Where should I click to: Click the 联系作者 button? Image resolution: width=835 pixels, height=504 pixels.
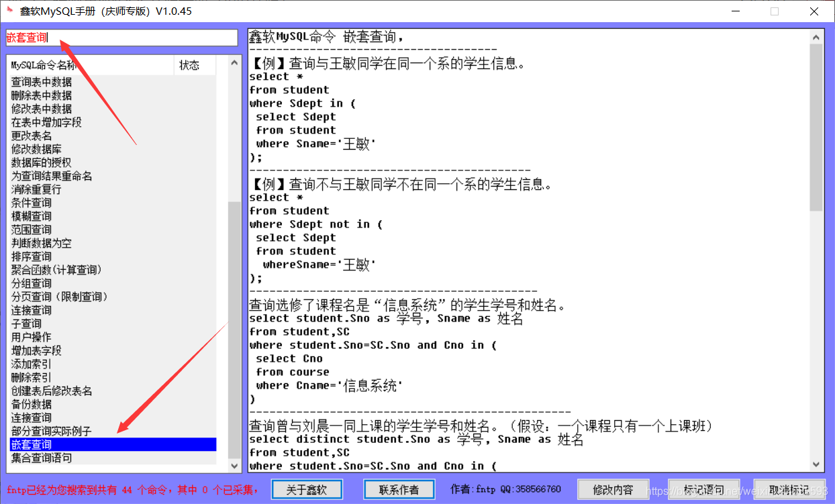[x=399, y=490]
